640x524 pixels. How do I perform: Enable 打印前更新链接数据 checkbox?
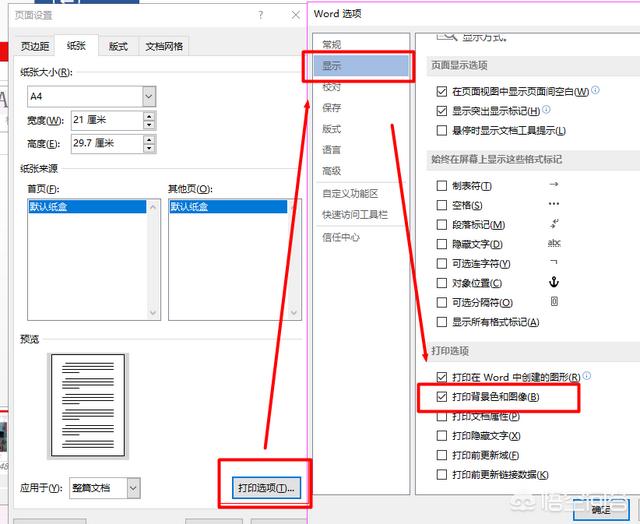point(442,475)
